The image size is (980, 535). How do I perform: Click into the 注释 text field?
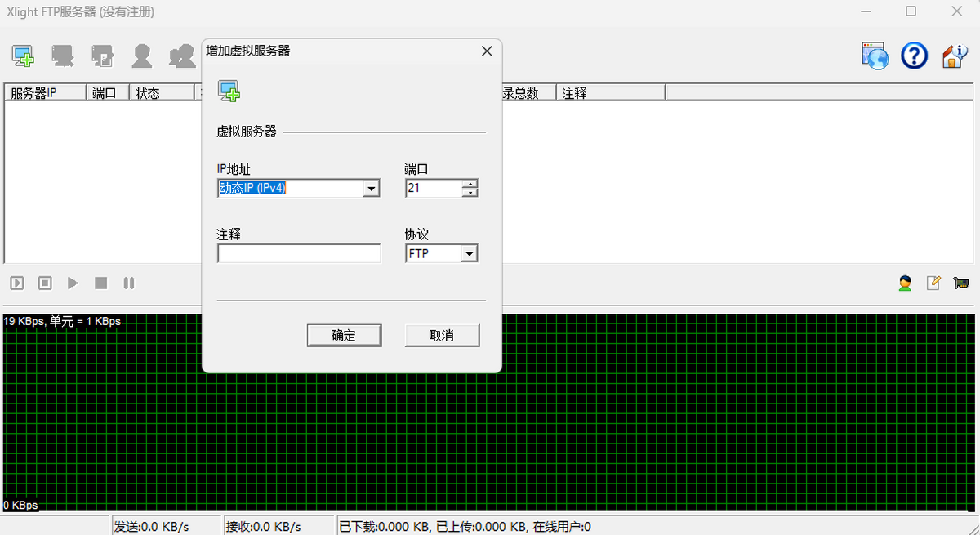tap(299, 254)
